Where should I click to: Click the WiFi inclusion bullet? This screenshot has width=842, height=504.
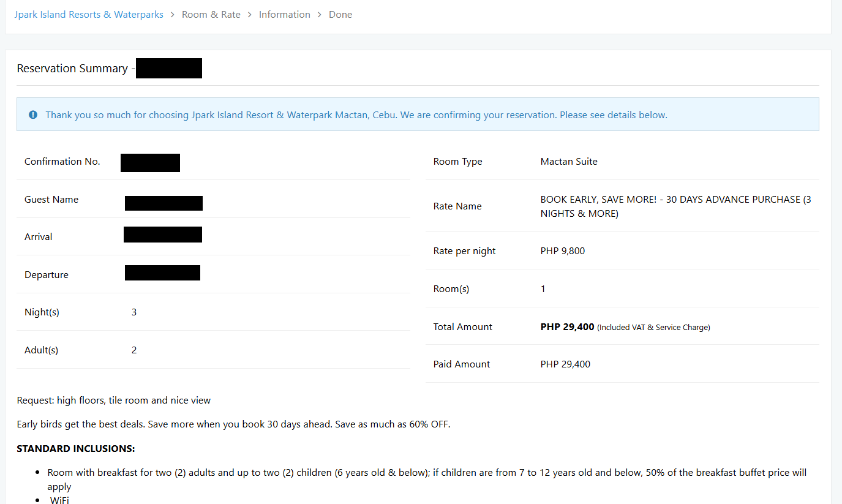[x=59, y=500]
